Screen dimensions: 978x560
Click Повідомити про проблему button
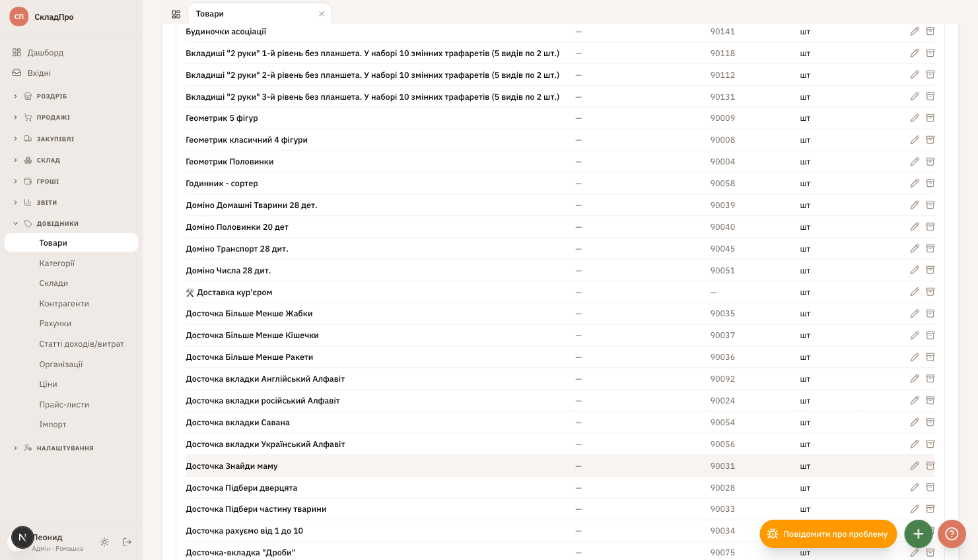coord(828,534)
